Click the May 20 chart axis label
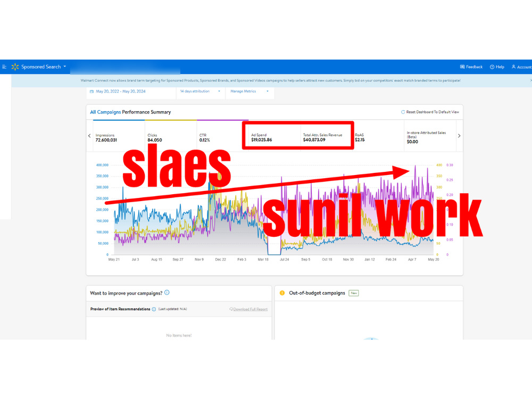Screen dimensions: 532x399 tap(433, 259)
